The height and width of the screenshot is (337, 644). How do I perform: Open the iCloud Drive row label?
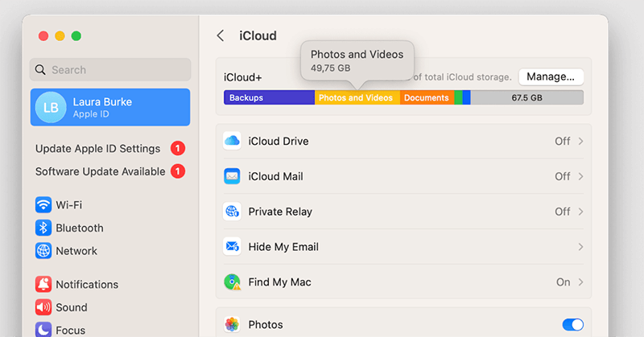pyautogui.click(x=279, y=142)
